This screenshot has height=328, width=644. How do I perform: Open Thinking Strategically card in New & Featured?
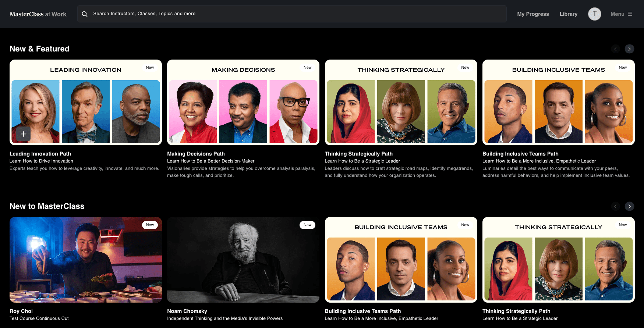[401, 102]
